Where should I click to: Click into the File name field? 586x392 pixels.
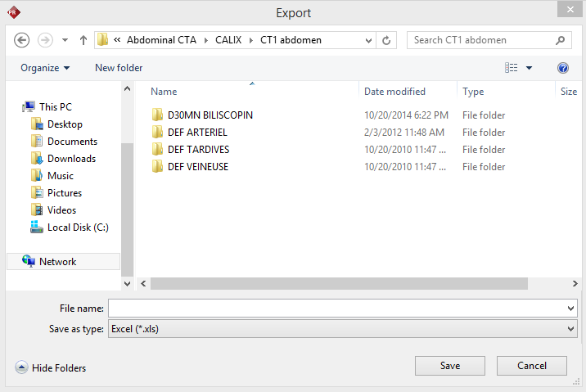[x=336, y=309]
